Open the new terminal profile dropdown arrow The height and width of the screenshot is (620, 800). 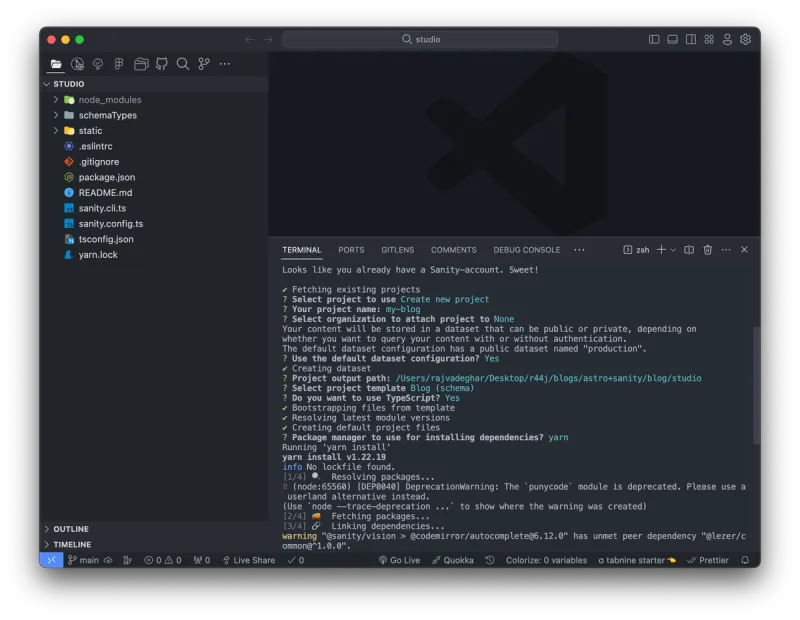(x=673, y=250)
